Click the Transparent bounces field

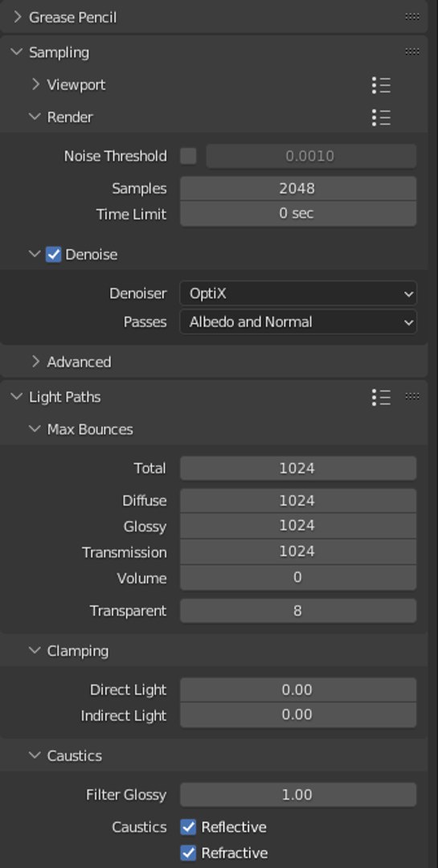click(298, 611)
